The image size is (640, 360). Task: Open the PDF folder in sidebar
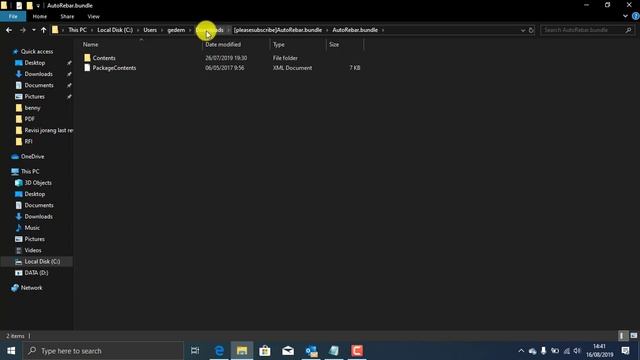pos(29,119)
